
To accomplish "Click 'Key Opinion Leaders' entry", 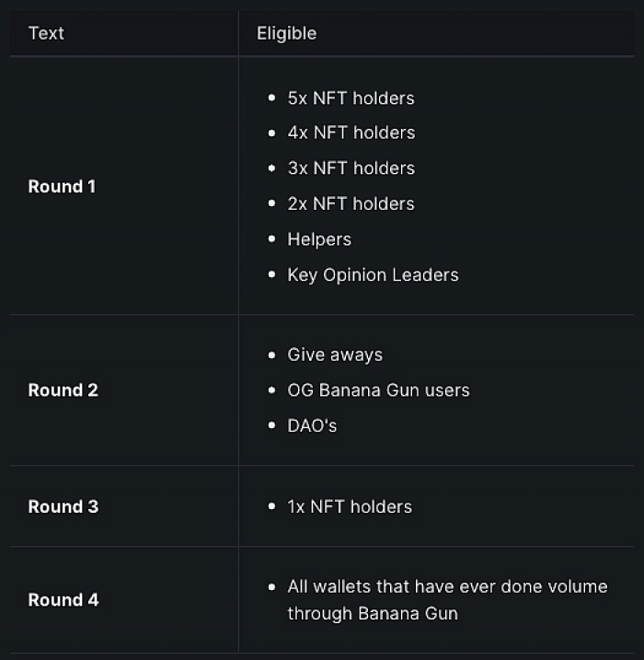I will click(x=373, y=275).
